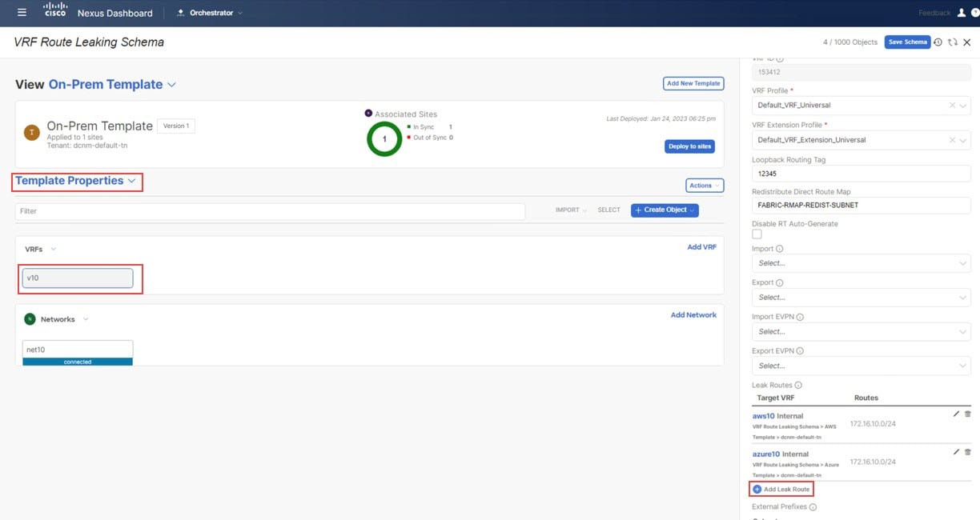Click Add Leak Route
The height and width of the screenshot is (520, 980).
click(x=781, y=489)
